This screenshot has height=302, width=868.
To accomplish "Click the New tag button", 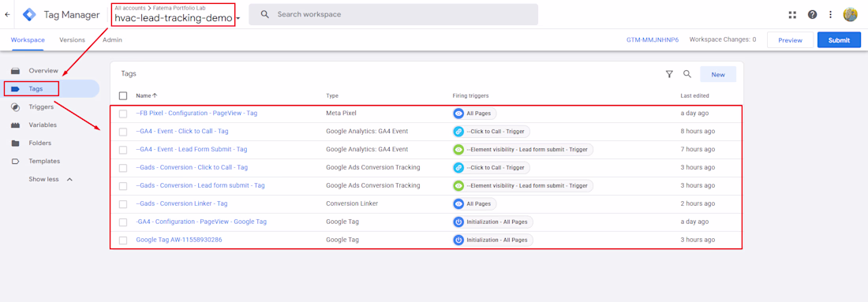I will tap(718, 74).
